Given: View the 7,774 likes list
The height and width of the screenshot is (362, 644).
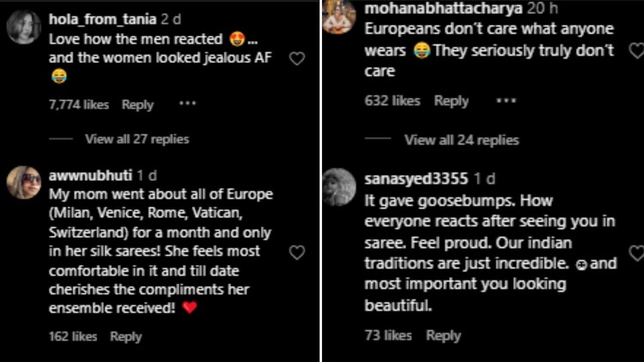Looking at the screenshot, I should [78, 105].
